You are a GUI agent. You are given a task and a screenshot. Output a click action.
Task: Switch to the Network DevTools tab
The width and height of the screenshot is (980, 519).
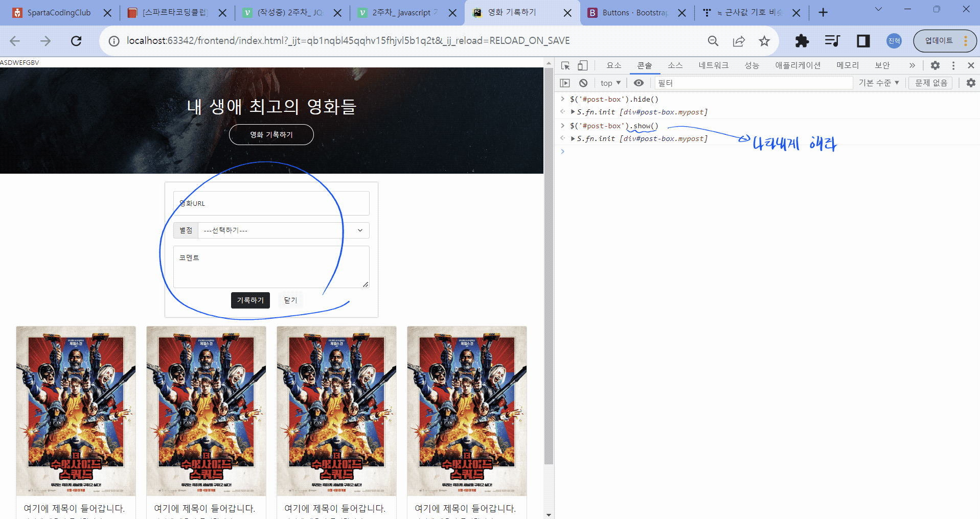[x=714, y=65]
